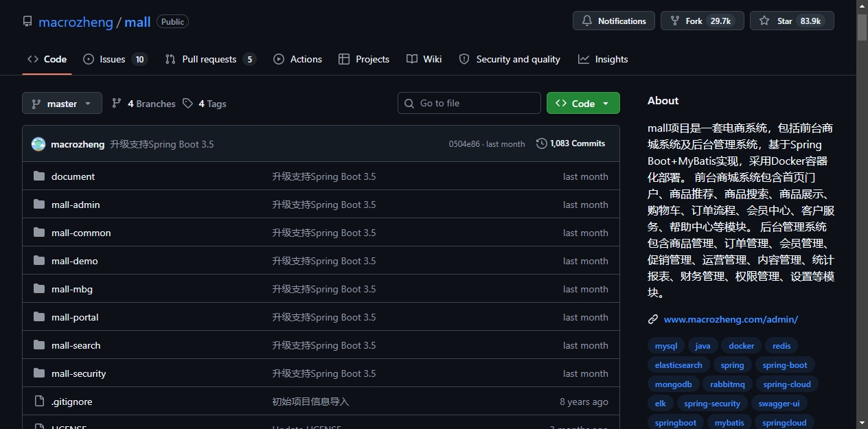Open the green Code dropdown button
The height and width of the screenshot is (429, 868).
583,103
